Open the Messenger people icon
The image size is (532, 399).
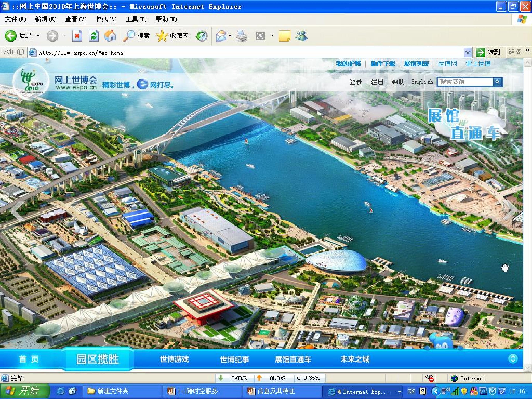click(301, 36)
